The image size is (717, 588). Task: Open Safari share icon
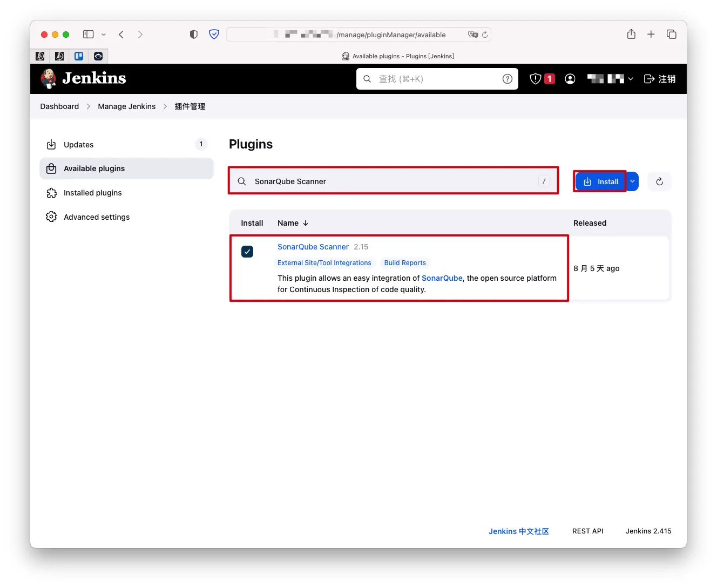[631, 35]
